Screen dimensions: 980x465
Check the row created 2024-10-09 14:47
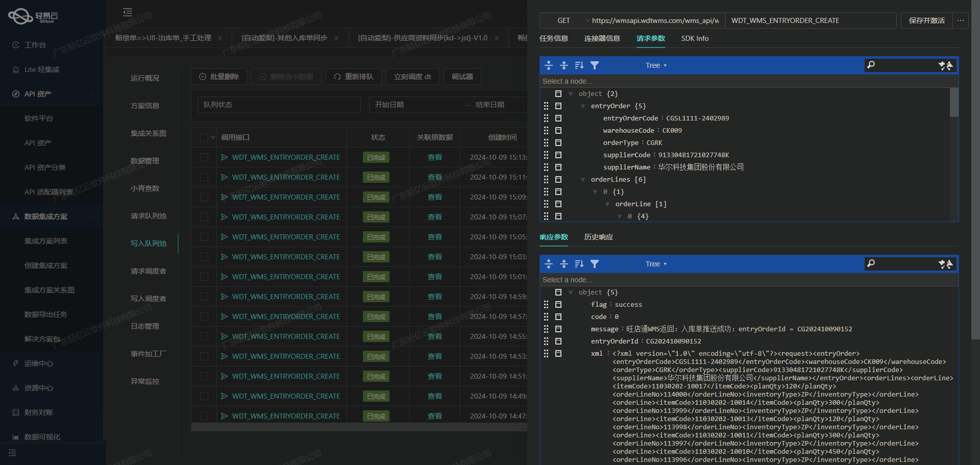click(x=204, y=416)
